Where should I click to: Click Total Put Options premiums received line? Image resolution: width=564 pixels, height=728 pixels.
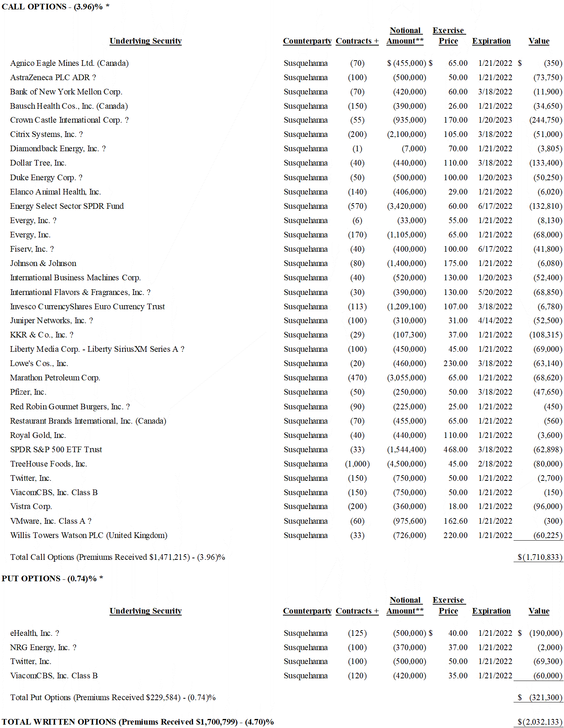tap(113, 698)
